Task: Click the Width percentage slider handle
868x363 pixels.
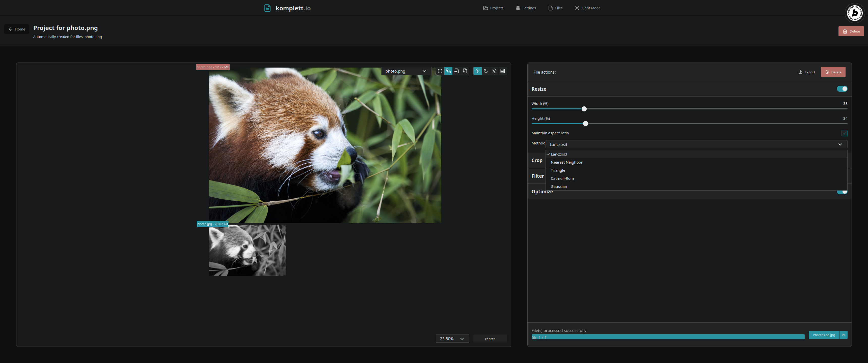Action: pos(584,109)
